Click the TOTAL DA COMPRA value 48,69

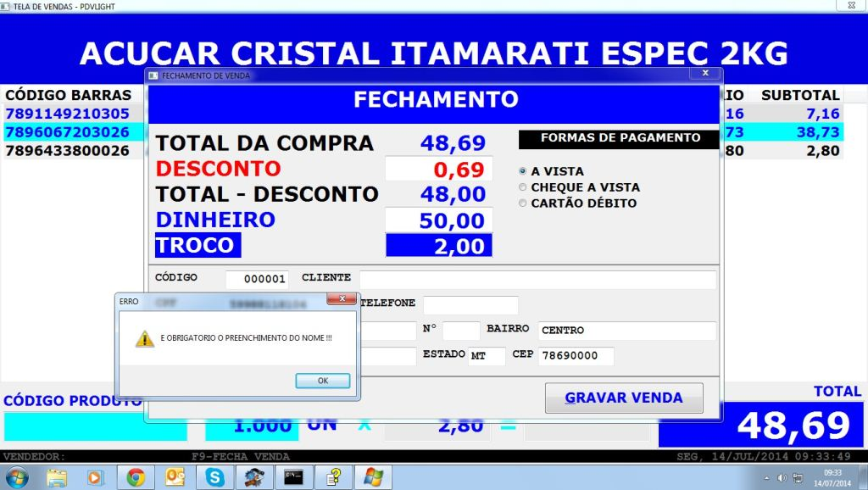tap(453, 143)
